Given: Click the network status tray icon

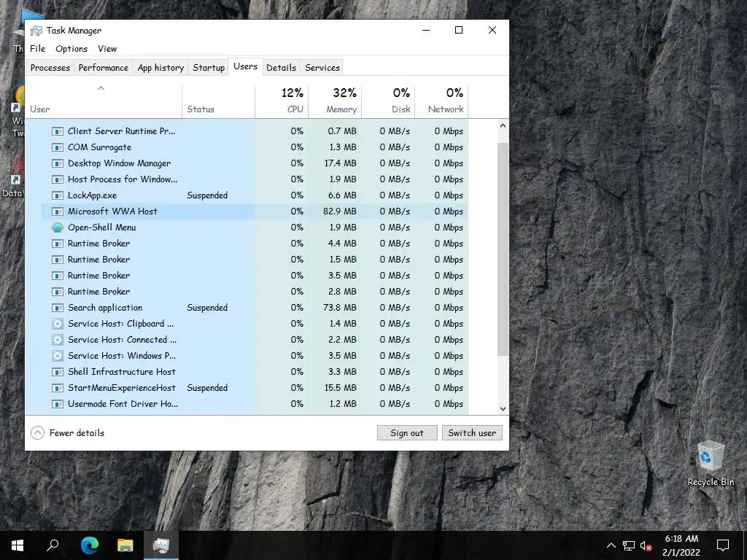Looking at the screenshot, I should (x=629, y=545).
